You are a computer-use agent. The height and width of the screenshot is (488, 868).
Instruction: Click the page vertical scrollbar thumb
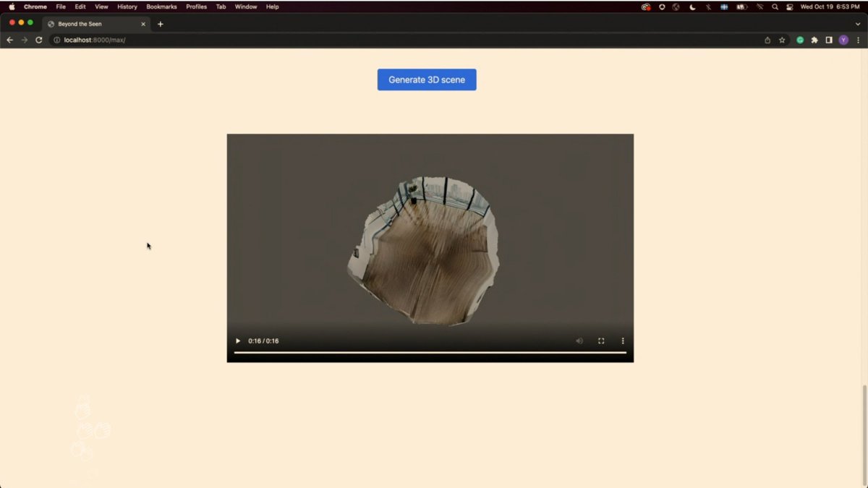(864, 434)
